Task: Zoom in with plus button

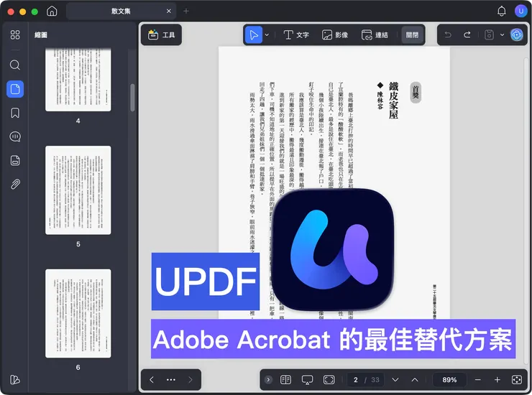Action: (x=497, y=380)
